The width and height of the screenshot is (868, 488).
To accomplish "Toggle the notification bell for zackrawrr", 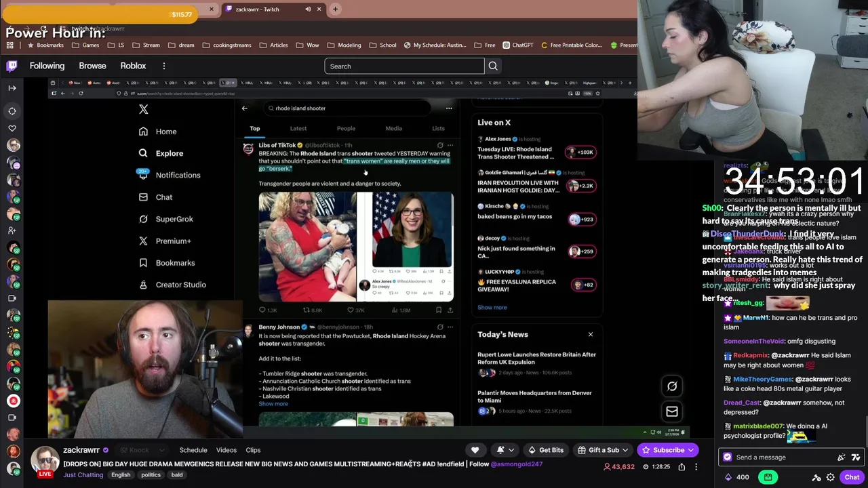I will coord(500,450).
